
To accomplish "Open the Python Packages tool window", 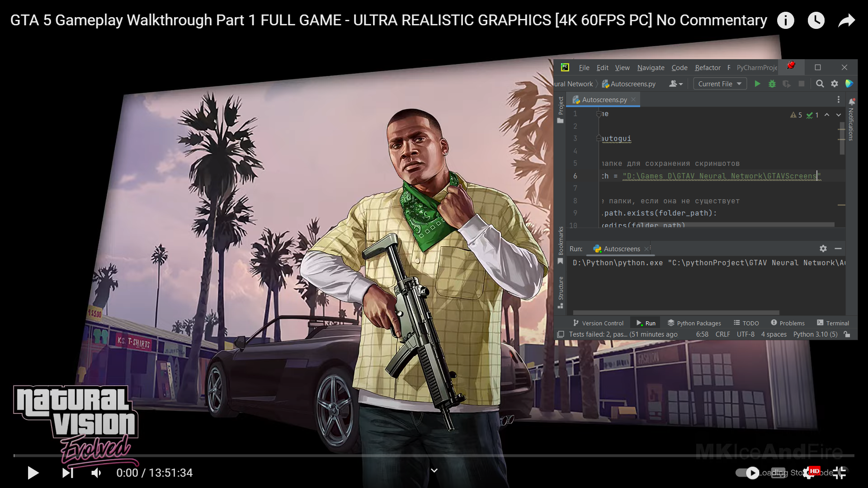I will click(x=694, y=323).
